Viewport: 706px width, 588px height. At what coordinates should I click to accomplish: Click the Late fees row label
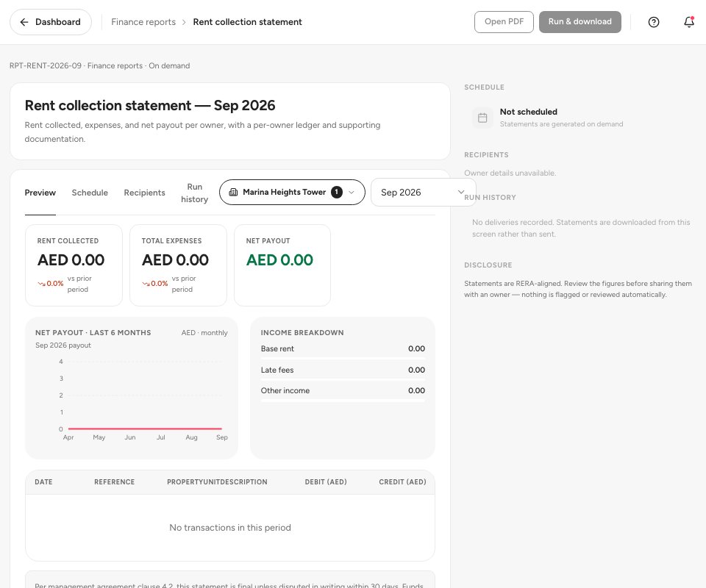(277, 370)
